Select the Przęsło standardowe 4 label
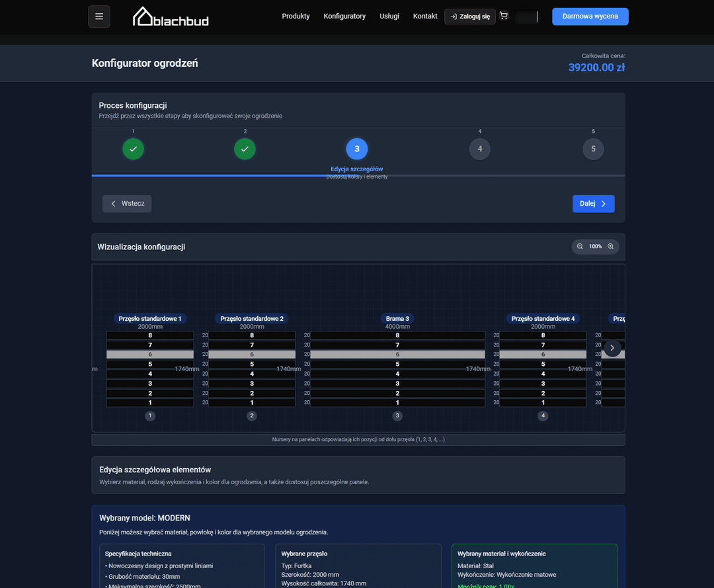The width and height of the screenshot is (714, 588). pos(543,318)
